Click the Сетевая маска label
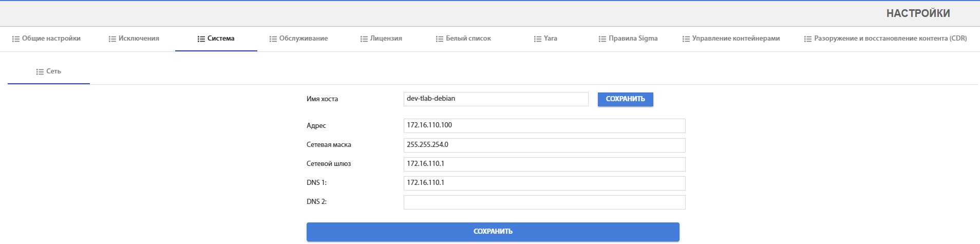The height and width of the screenshot is (244, 980). (329, 145)
